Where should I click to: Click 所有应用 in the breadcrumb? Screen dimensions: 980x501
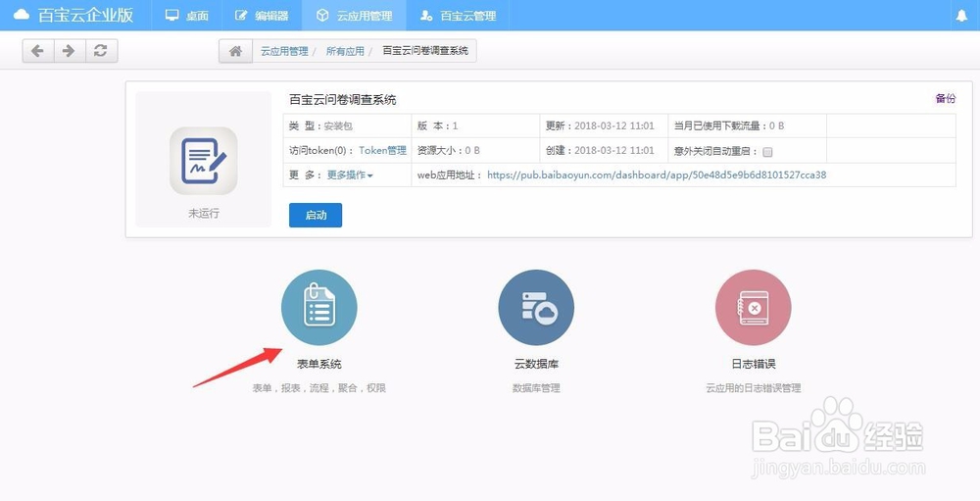pyautogui.click(x=345, y=51)
